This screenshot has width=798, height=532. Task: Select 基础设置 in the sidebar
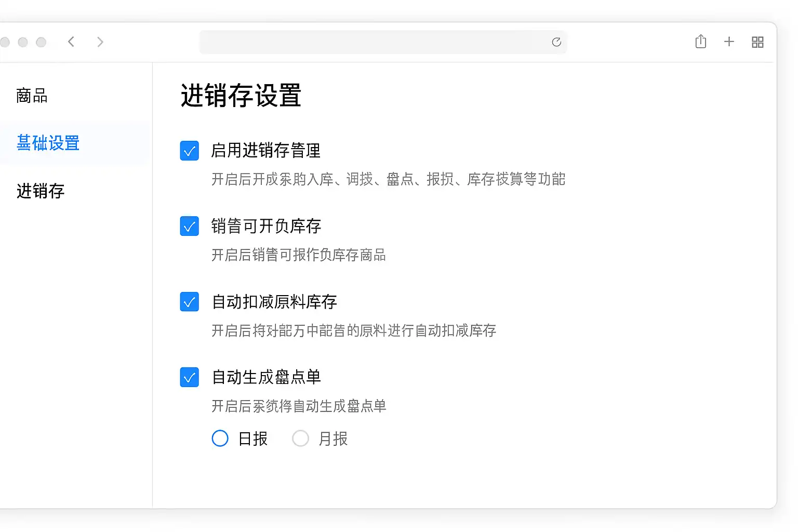48,143
